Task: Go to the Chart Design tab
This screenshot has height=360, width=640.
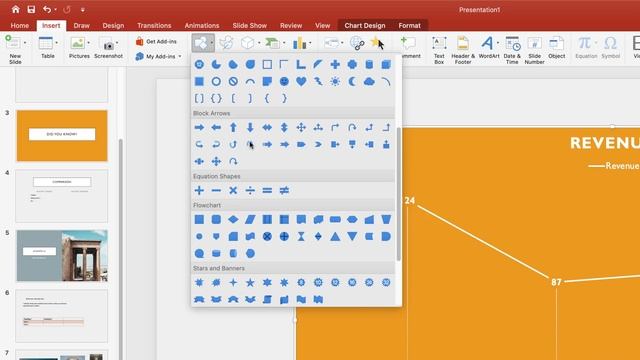Action: (364, 25)
